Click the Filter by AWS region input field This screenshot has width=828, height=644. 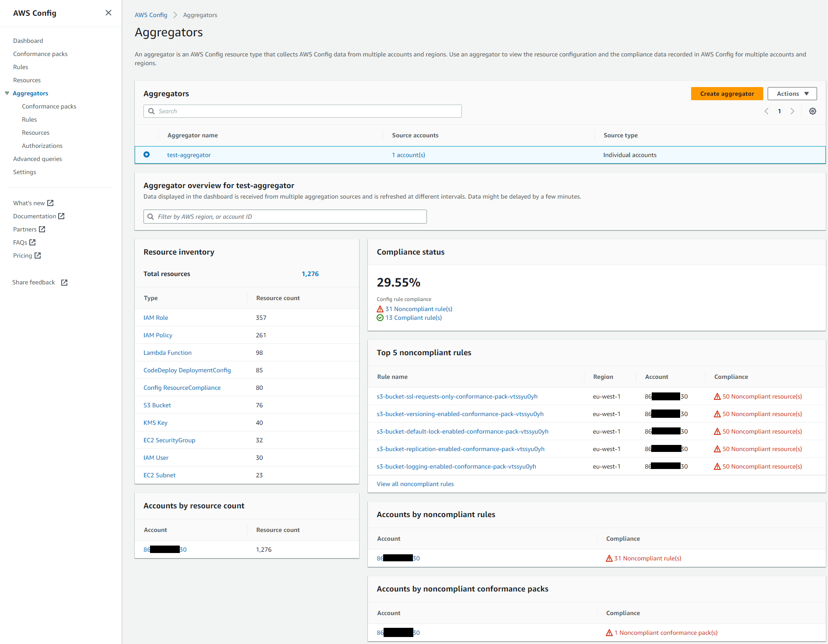coord(285,216)
